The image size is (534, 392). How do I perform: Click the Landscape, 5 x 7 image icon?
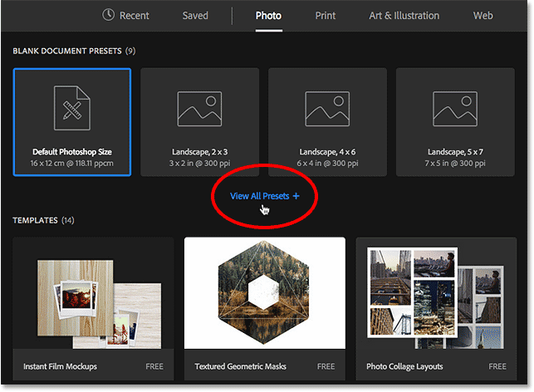pos(455,109)
